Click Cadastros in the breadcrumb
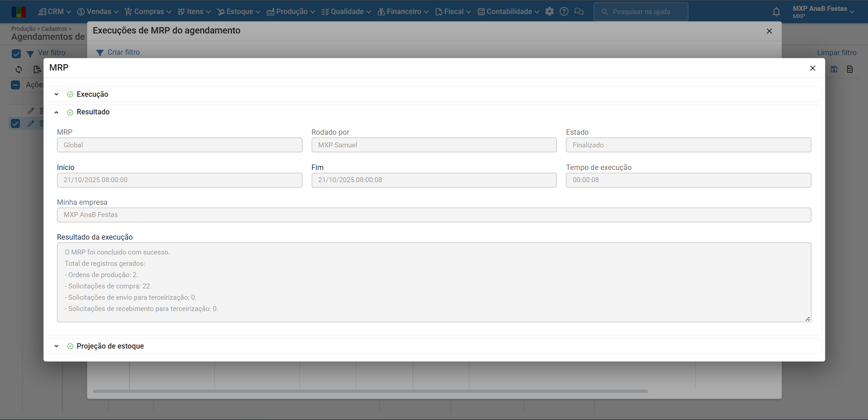868x420 pixels. coord(54,29)
